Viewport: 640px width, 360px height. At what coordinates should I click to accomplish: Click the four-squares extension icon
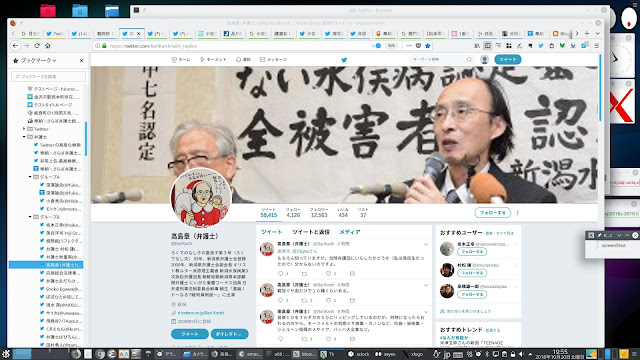tap(509, 46)
